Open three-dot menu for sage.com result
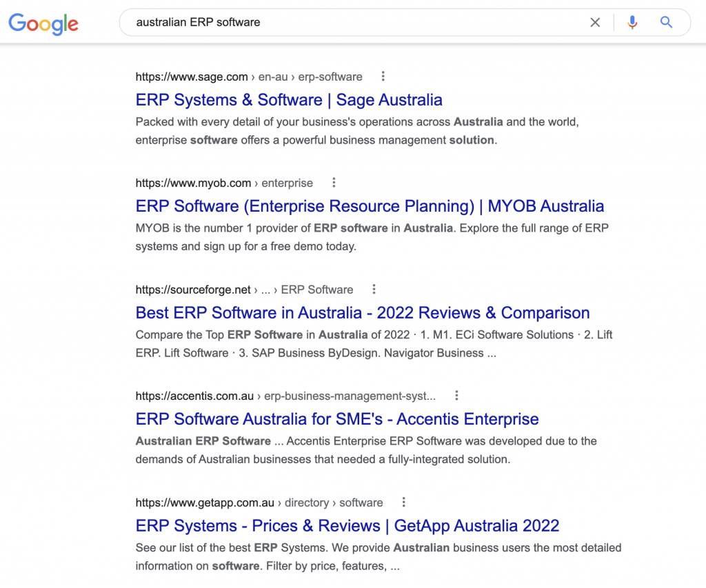This screenshot has height=588, width=706. pyautogui.click(x=383, y=76)
